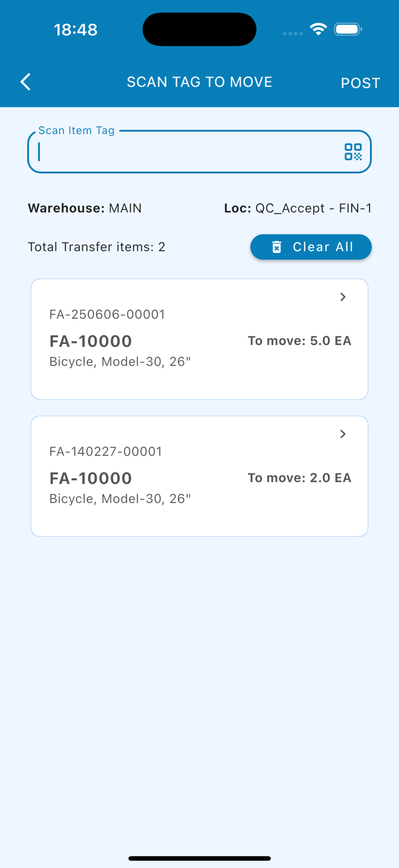Tap the 18:48 clock in status bar
399x868 pixels.
(x=76, y=30)
